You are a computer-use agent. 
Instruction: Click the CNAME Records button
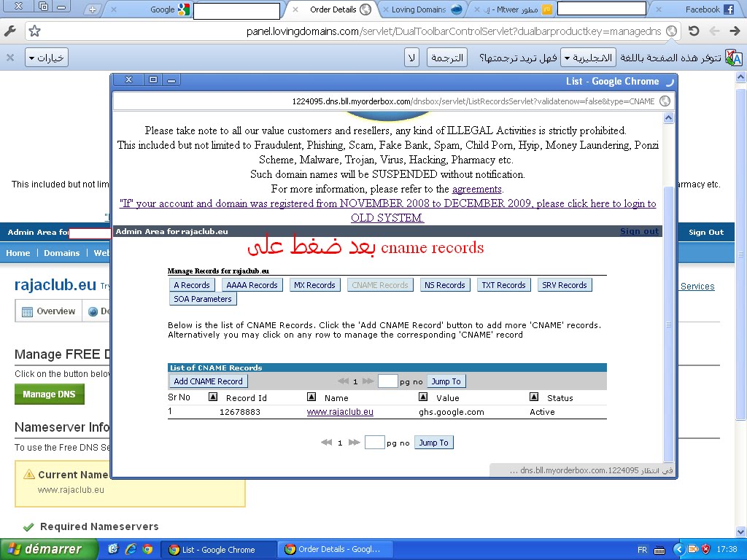pos(380,285)
